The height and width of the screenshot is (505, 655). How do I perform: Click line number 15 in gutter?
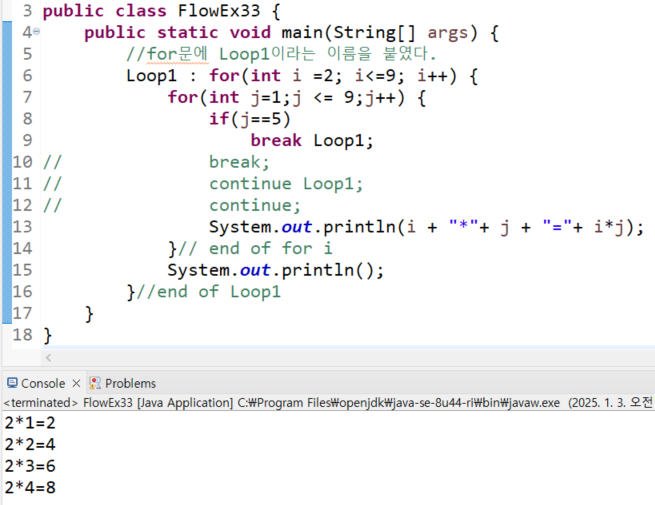point(23,270)
